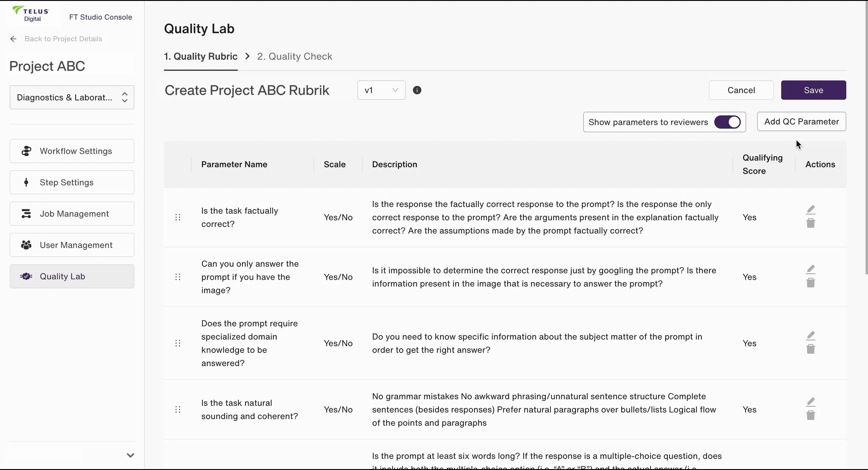The width and height of the screenshot is (868, 470).
Task: Delete the 'Is the task factually correct?' parameter
Action: click(x=811, y=223)
